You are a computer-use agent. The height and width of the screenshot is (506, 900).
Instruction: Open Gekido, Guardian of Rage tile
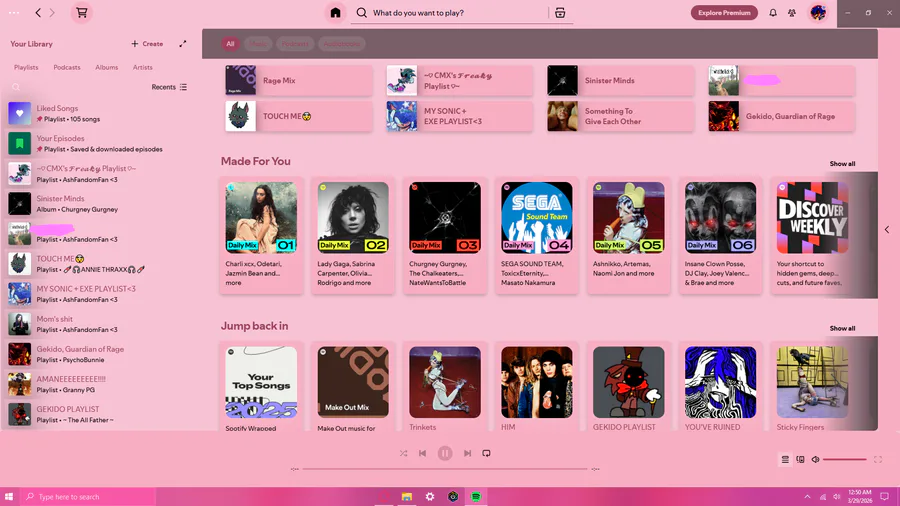pyautogui.click(x=781, y=116)
